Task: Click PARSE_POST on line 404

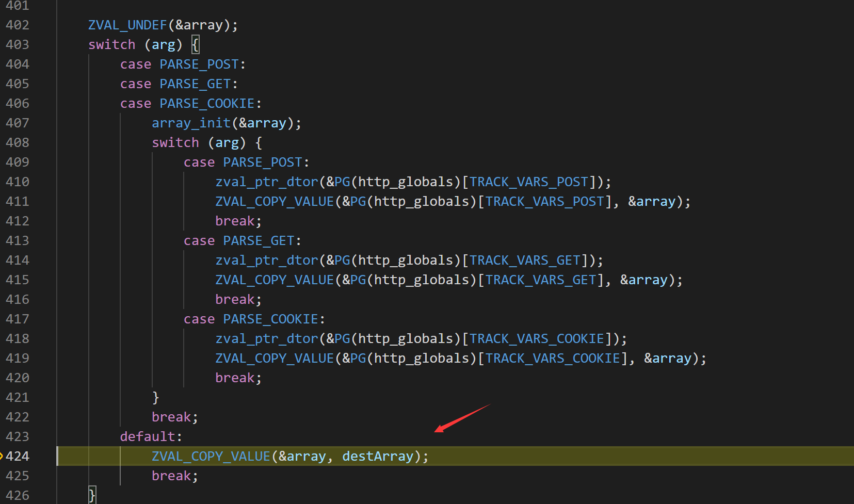Action: (199, 64)
